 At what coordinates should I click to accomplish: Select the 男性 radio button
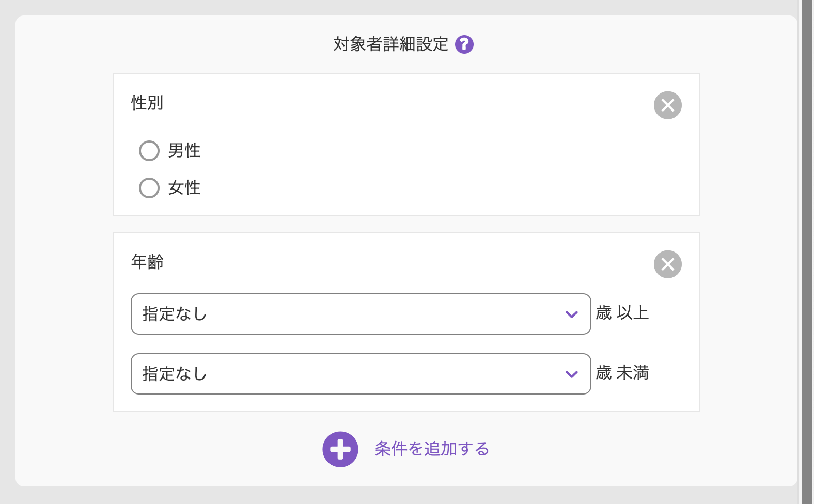click(x=149, y=151)
